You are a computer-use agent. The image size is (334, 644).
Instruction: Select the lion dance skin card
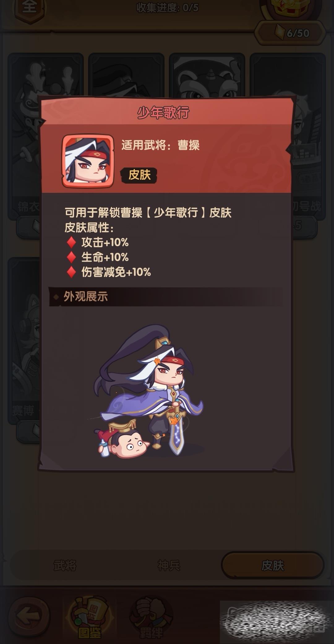coord(207,74)
